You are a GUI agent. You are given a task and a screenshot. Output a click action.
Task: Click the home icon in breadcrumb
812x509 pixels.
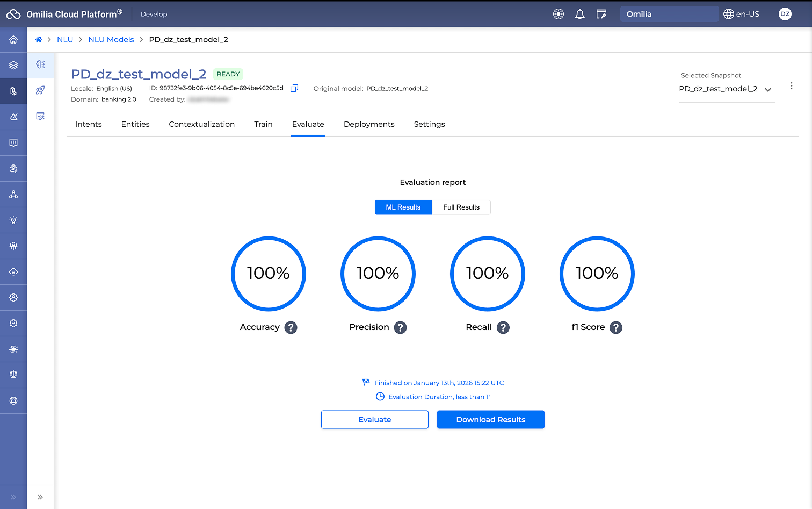click(39, 40)
